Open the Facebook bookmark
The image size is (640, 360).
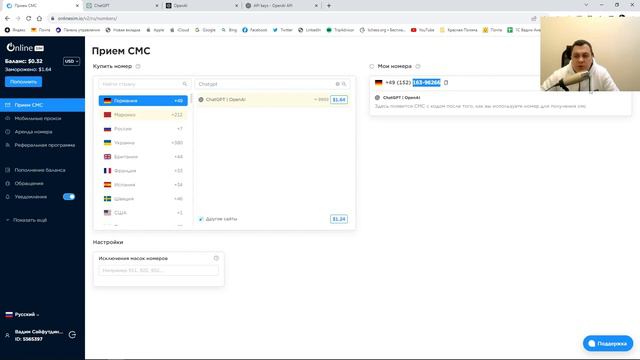[255, 30]
